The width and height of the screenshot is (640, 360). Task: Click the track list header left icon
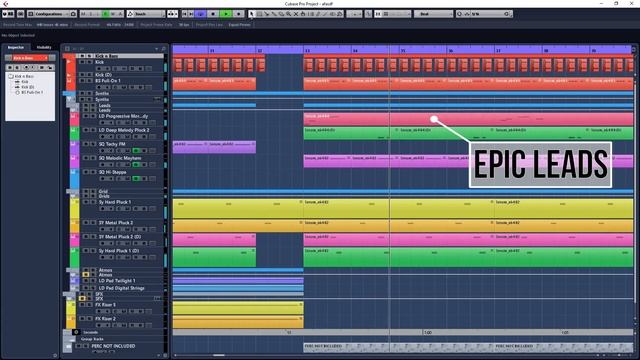coord(67,49)
